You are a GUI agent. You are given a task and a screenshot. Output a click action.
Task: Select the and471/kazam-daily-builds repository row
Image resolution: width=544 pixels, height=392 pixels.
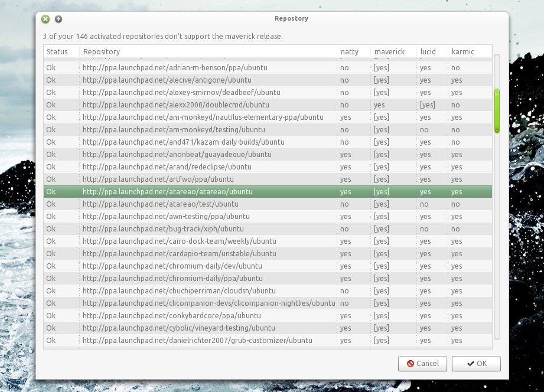[268, 142]
